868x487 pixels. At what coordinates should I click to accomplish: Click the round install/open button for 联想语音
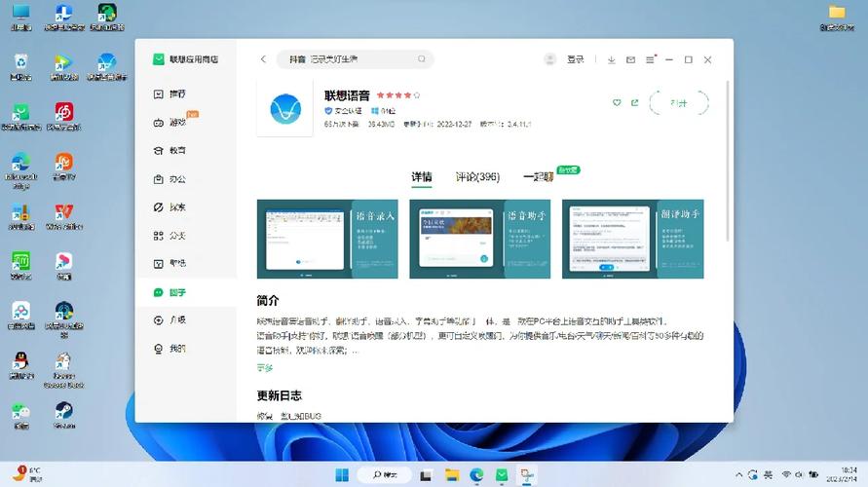point(679,103)
